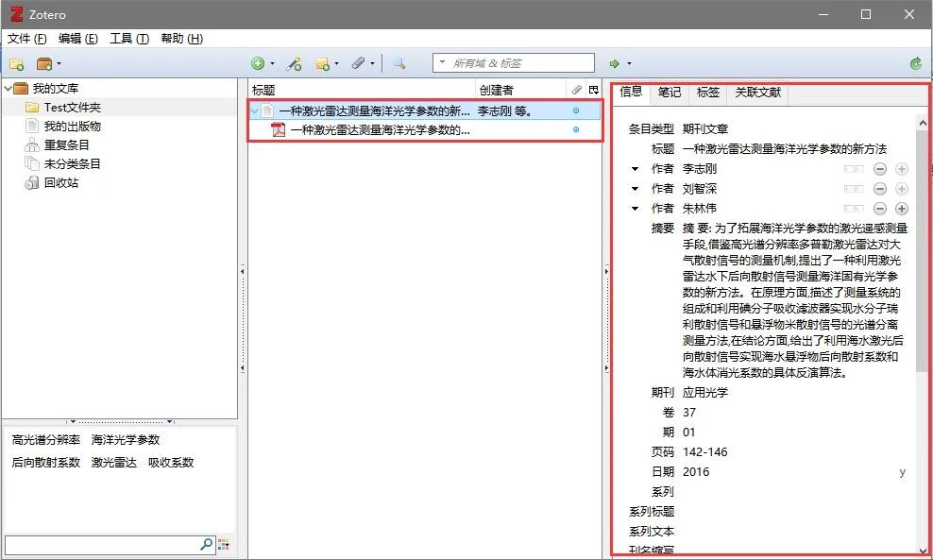
Task: Switch to the 笔记 tab
Action: 670,93
